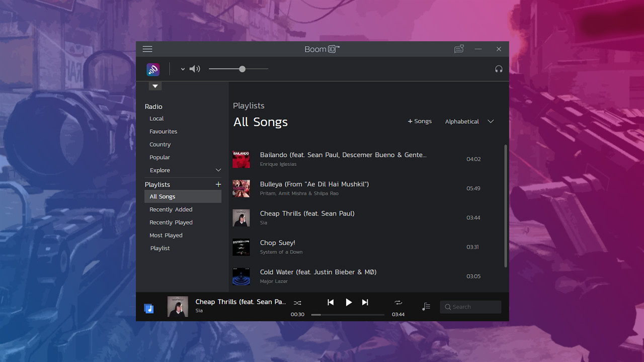Image resolution: width=644 pixels, height=362 pixels.
Task: Enable shuffle playback
Action: pyautogui.click(x=297, y=302)
